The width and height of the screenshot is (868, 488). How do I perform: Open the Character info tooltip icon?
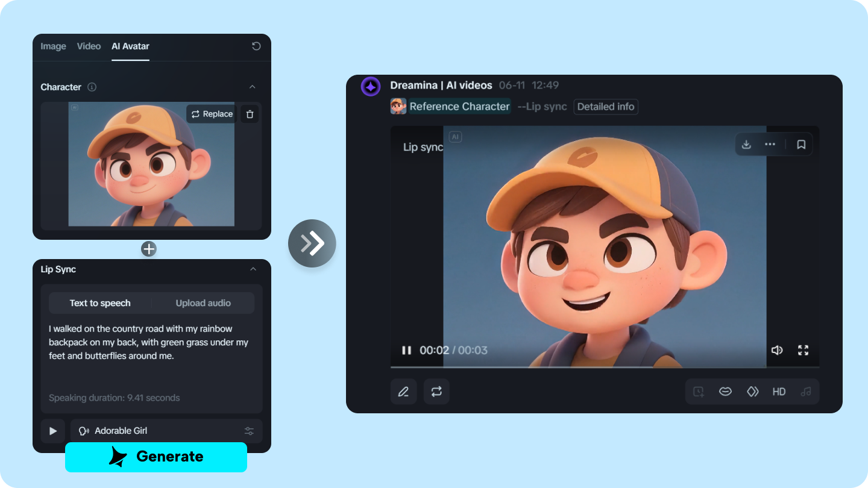click(x=92, y=87)
